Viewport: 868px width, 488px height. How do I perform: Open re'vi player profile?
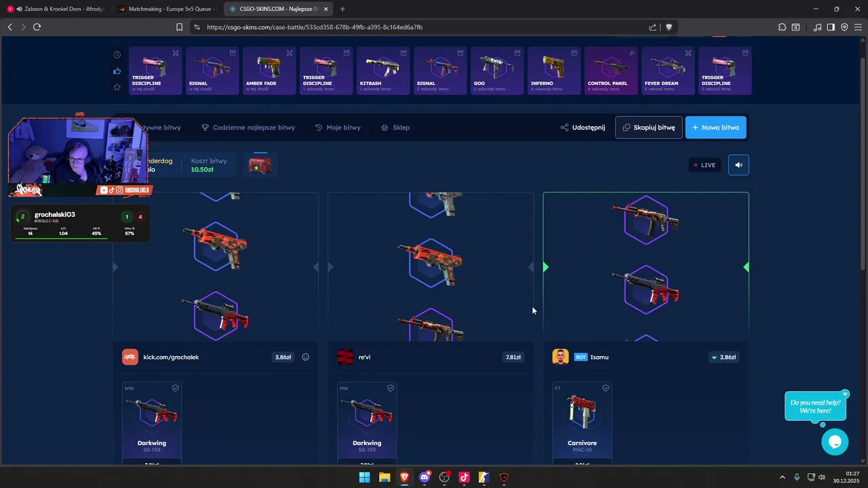[365, 357]
